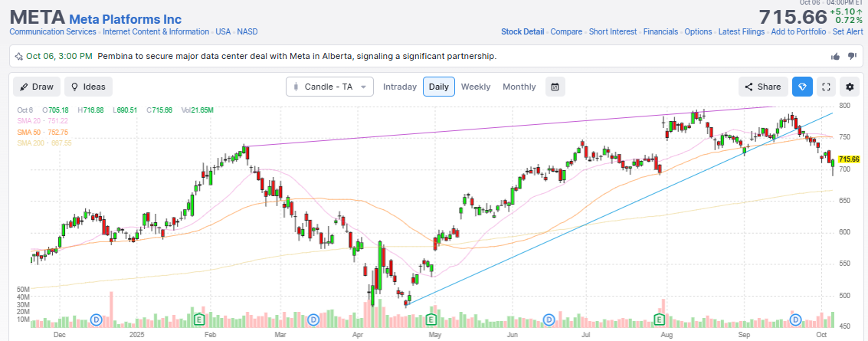Click the blue diamond premium icon
The height and width of the screenshot is (341, 868).
pos(802,87)
